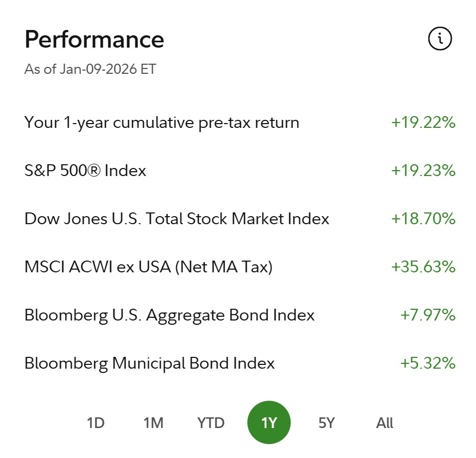Select Dow Jones U.S. Total Stock Market Index

point(177,219)
